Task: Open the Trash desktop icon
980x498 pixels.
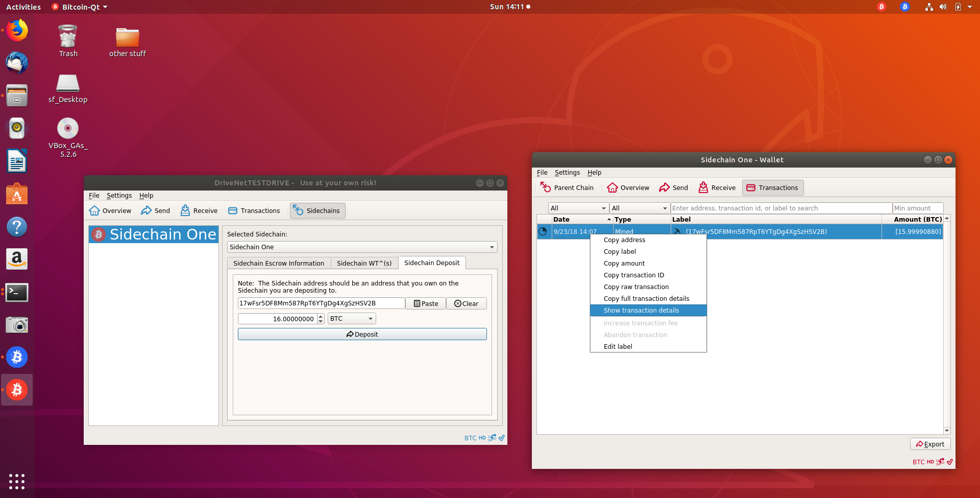Action: pos(68,41)
